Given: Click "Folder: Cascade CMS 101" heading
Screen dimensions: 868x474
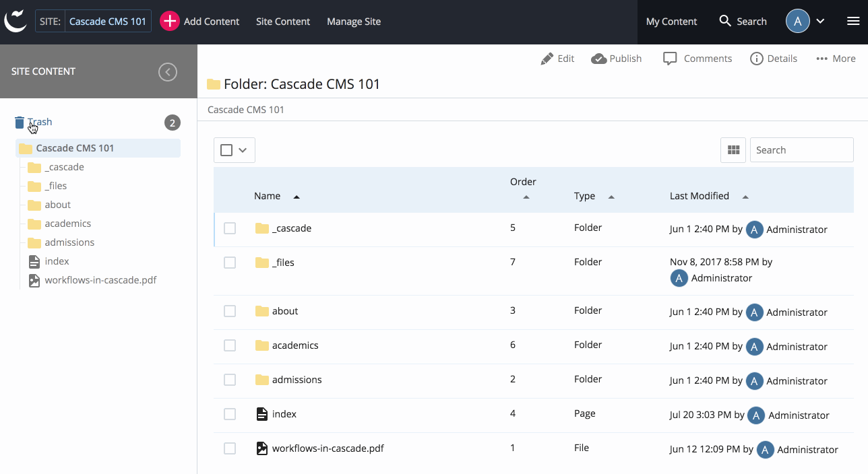Looking at the screenshot, I should pyautogui.click(x=302, y=84).
